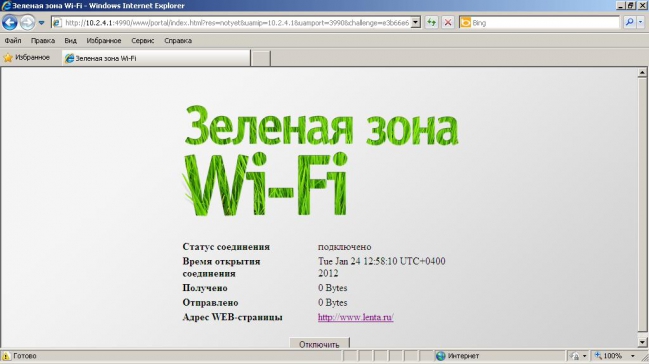649x364 pixels.
Task: Click the page scrollbar up arrow
Action: click(x=642, y=72)
